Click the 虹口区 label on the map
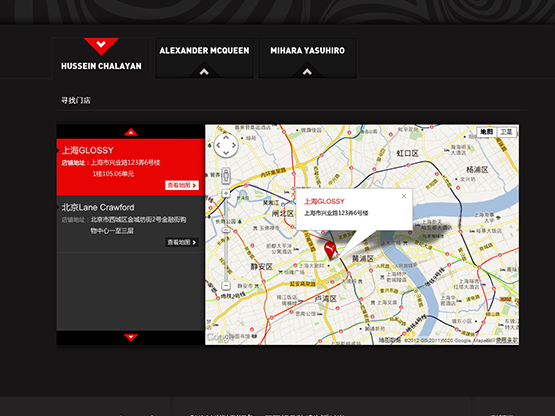 click(x=407, y=153)
